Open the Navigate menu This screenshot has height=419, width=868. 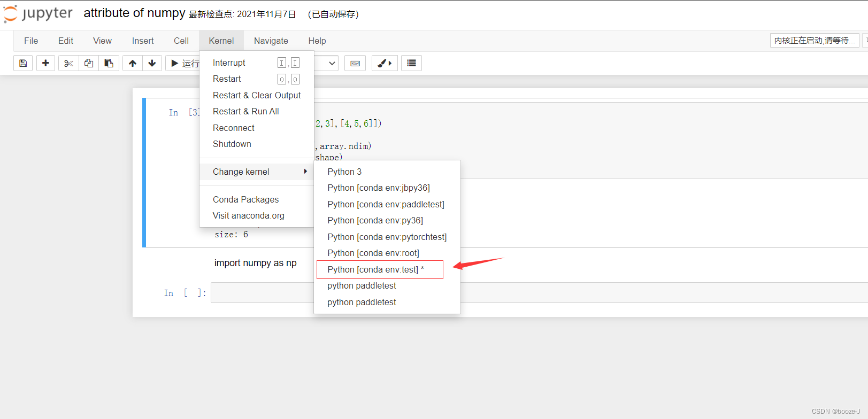pyautogui.click(x=271, y=41)
